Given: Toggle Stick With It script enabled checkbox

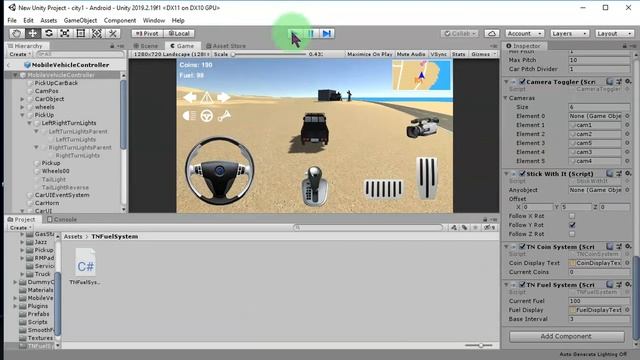Looking at the screenshot, I should click(522, 173).
